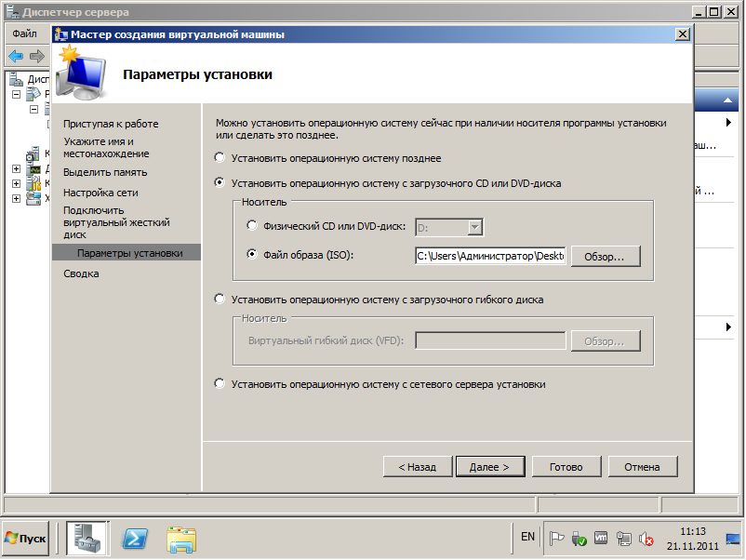Image resolution: width=746 pixels, height=560 pixels.
Task: Click the clock showing 11:13
Action: [693, 531]
